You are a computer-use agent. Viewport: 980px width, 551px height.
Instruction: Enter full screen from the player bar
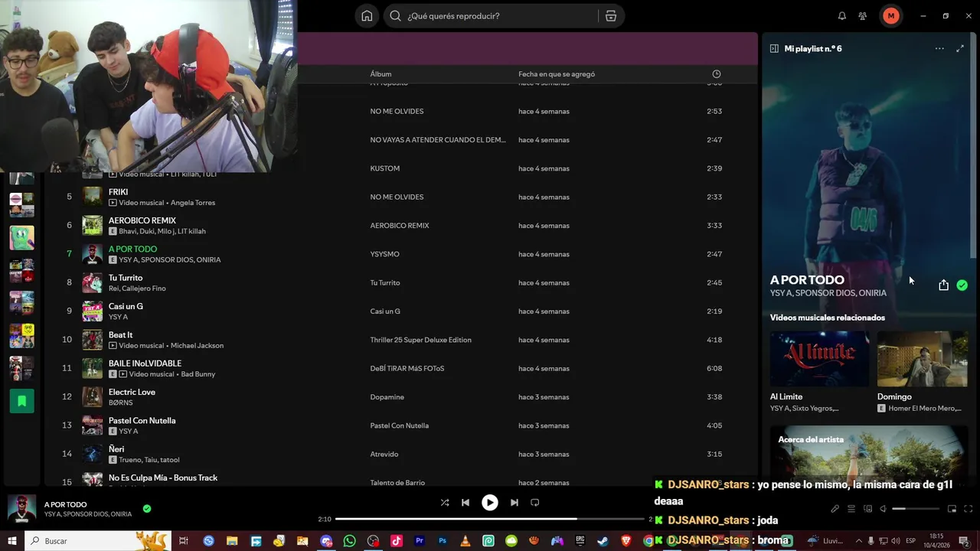(968, 509)
